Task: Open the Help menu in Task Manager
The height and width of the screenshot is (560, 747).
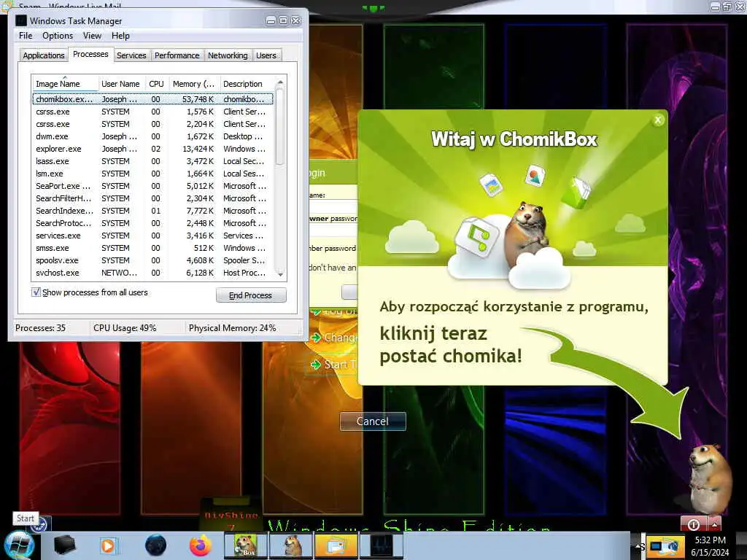Action: click(120, 36)
